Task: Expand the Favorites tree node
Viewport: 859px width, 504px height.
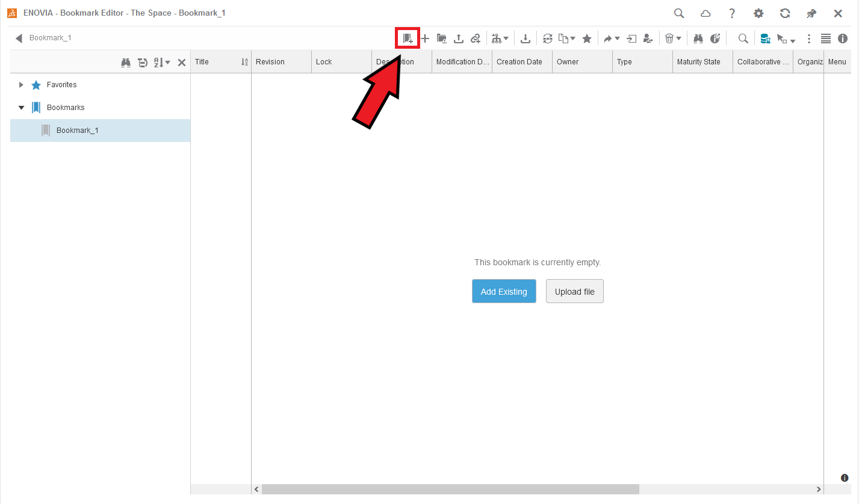Action: point(22,85)
